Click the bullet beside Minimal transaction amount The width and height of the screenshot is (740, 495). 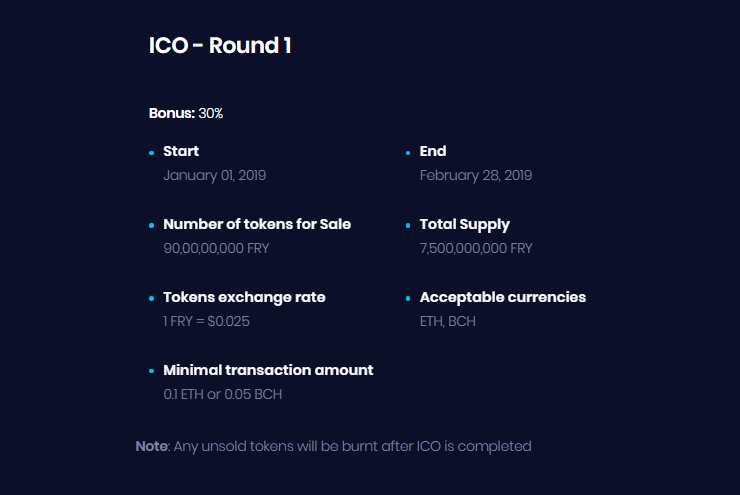tap(151, 371)
